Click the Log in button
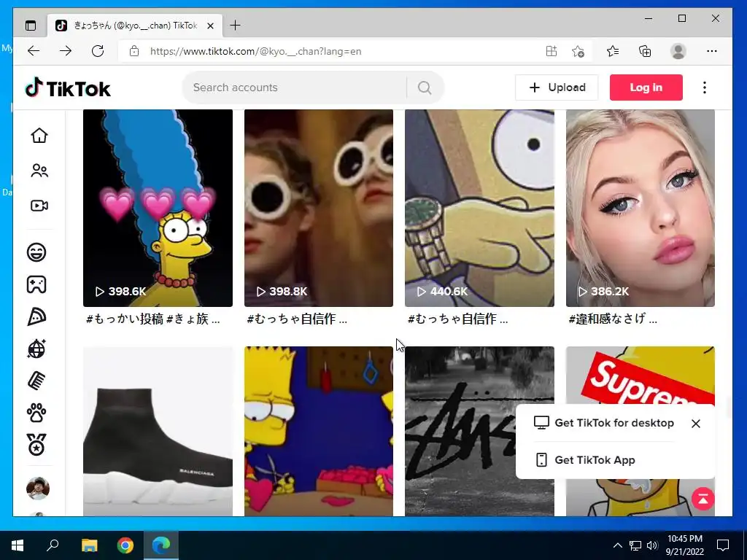Viewport: 747px width, 560px height. tap(646, 87)
